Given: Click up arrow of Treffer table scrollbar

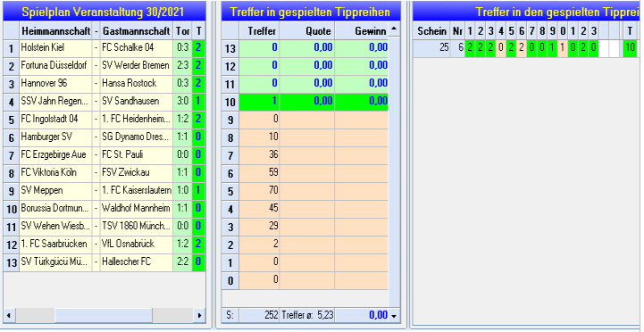Looking at the screenshot, I should [394, 29].
